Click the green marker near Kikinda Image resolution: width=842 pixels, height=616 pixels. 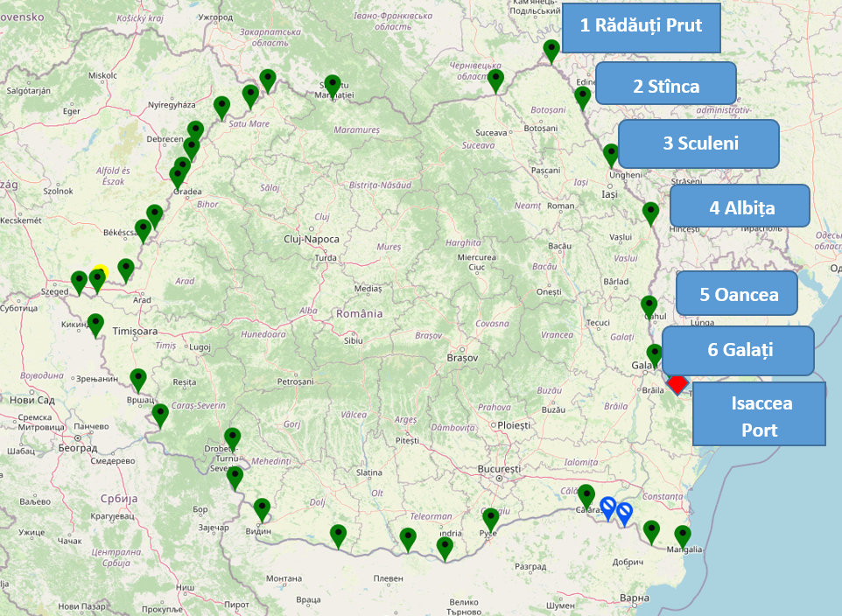pyautogui.click(x=95, y=325)
